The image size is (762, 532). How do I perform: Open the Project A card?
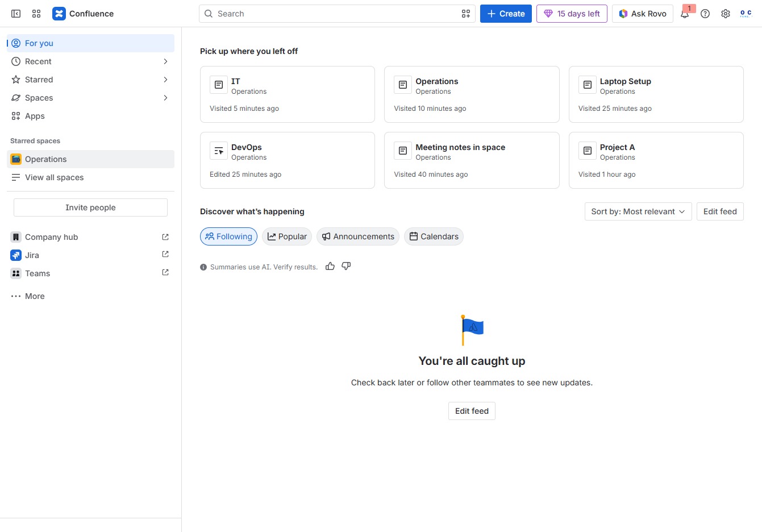(656, 160)
